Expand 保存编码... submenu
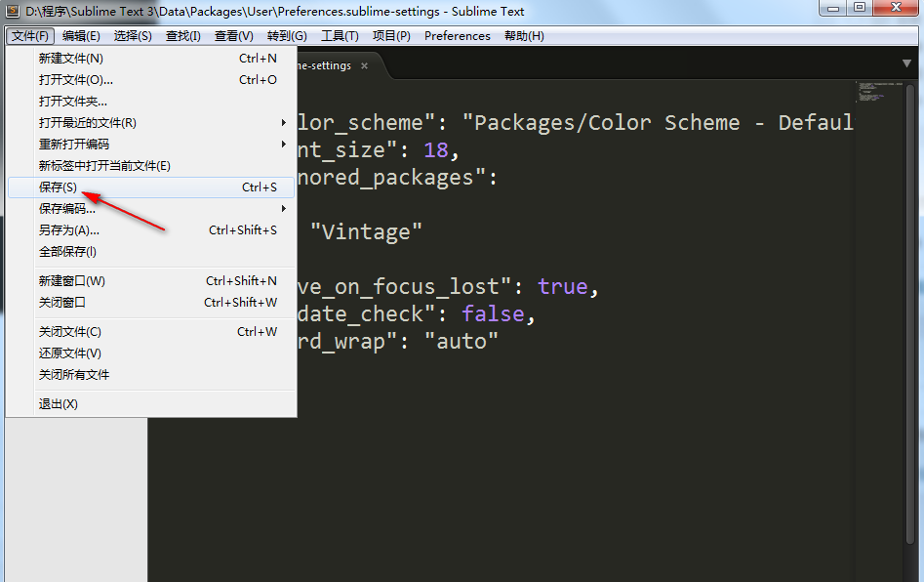This screenshot has width=924, height=582. click(151, 209)
